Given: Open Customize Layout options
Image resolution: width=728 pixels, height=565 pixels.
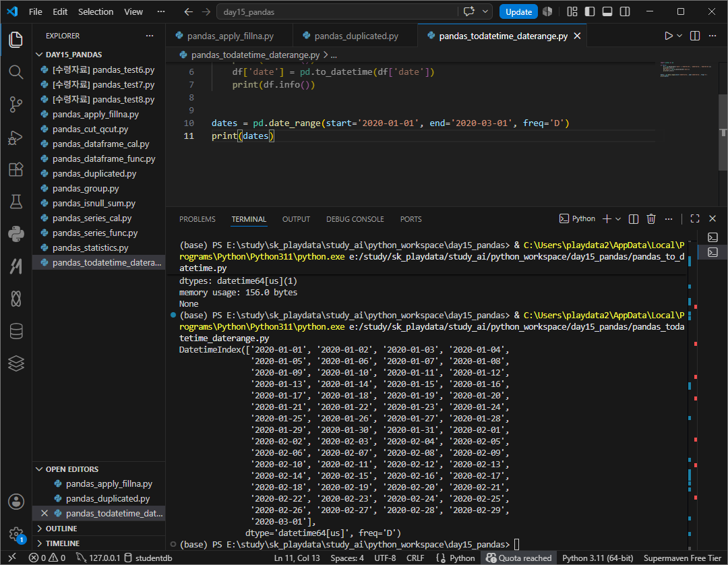Looking at the screenshot, I should tap(572, 11).
